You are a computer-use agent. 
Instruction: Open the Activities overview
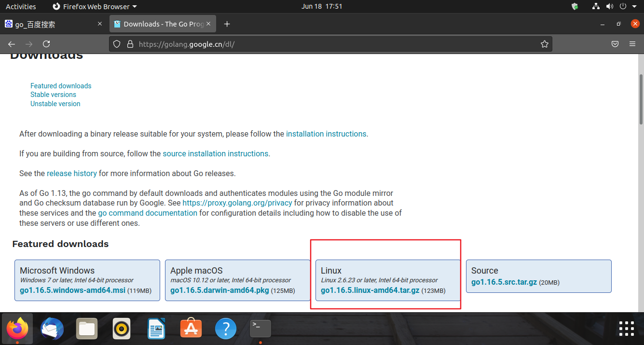coord(21,6)
